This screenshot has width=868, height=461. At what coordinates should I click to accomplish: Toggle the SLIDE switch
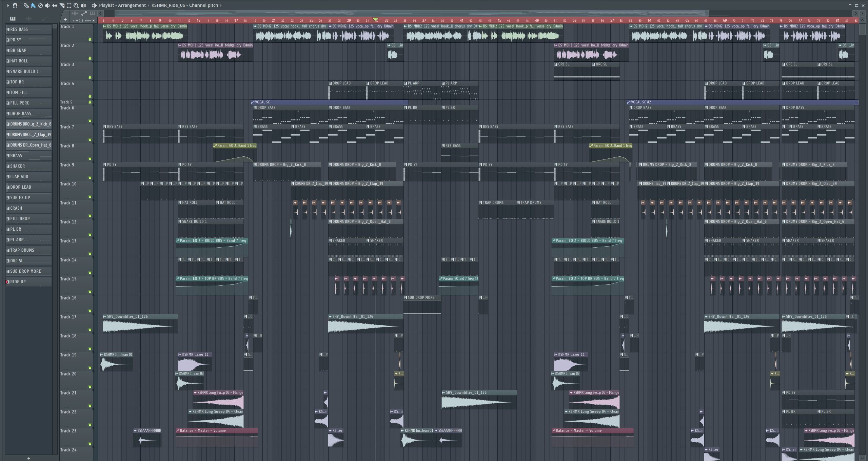tap(93, 20)
